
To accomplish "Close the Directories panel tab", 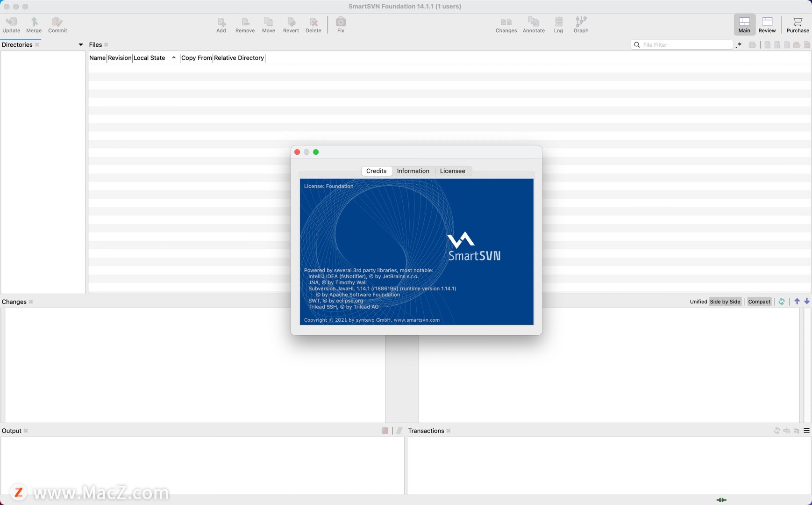I will (x=37, y=45).
